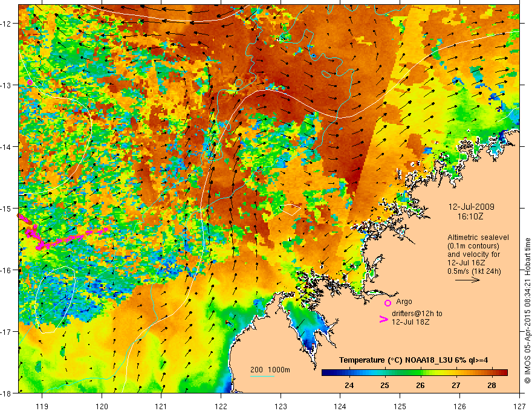This screenshot has width=532, height=411.
Task: Click the dark blue cold water in the gulf
Action: click(310, 342)
